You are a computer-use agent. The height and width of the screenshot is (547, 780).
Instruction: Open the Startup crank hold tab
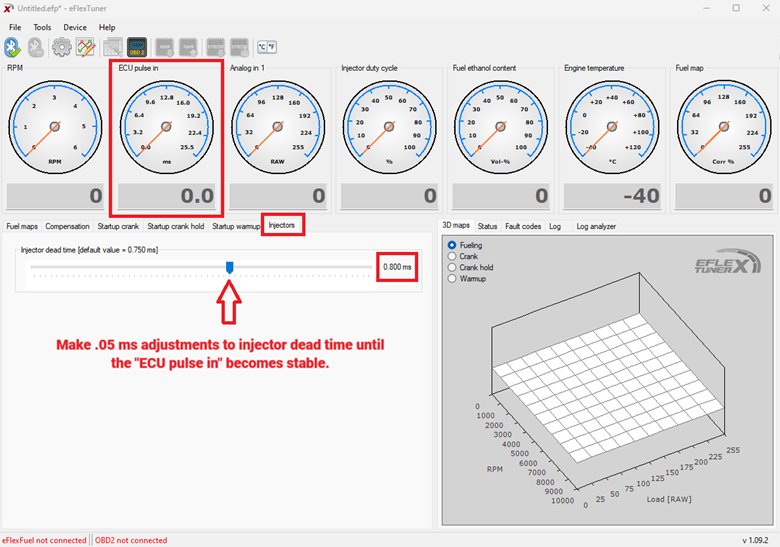(176, 226)
